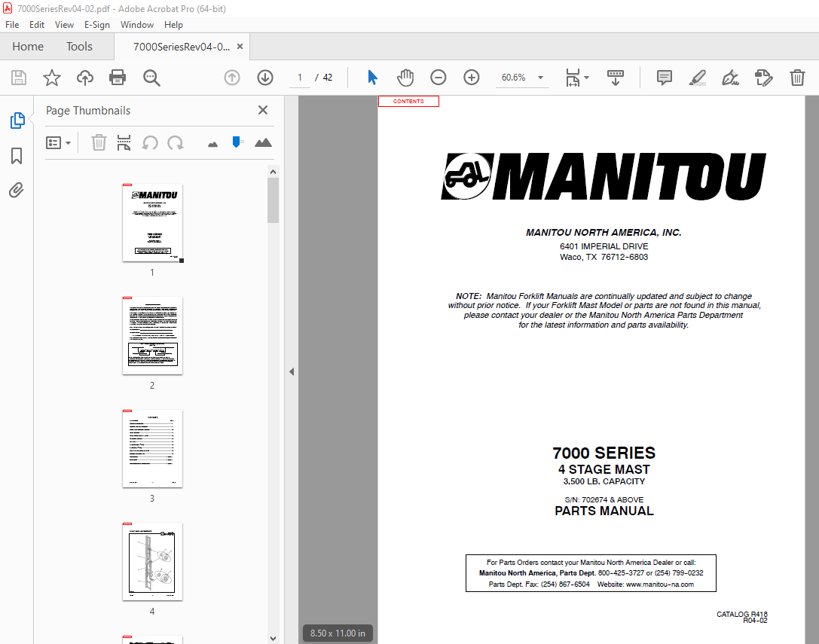The height and width of the screenshot is (644, 819).
Task: Click the cloud upload icon
Action: tap(84, 78)
